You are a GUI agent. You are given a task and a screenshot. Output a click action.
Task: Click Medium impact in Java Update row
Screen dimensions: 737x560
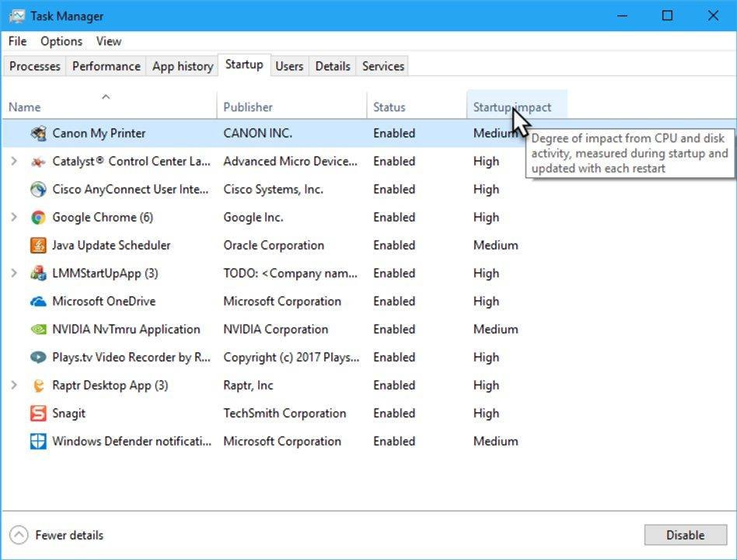click(495, 246)
